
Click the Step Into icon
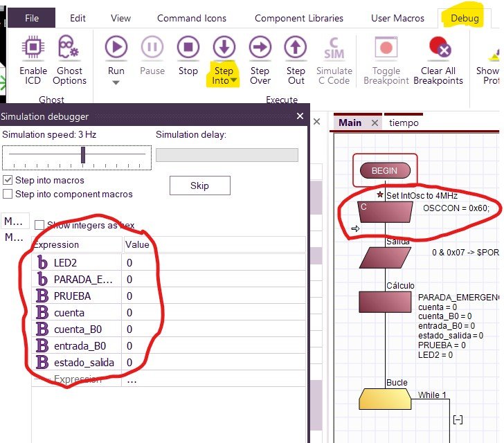[224, 47]
